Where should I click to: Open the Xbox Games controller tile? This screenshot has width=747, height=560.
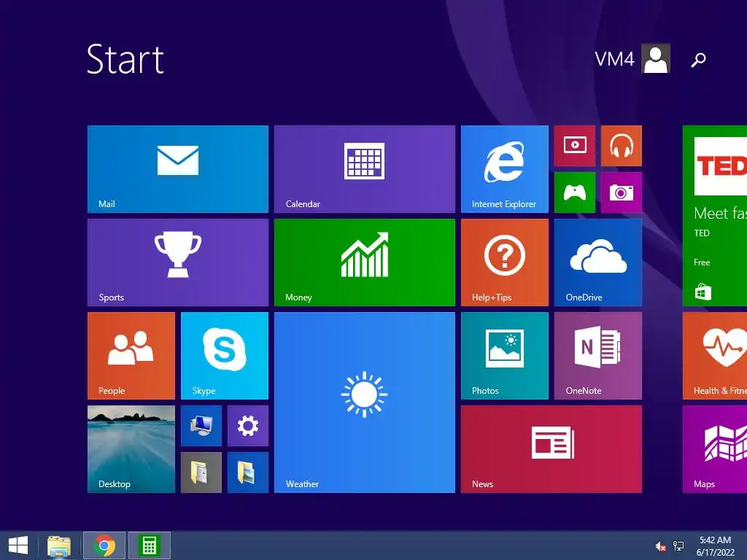575,192
